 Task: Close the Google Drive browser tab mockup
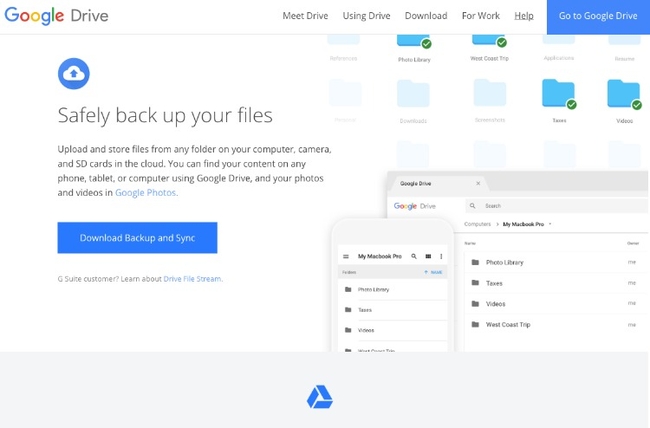point(478,183)
